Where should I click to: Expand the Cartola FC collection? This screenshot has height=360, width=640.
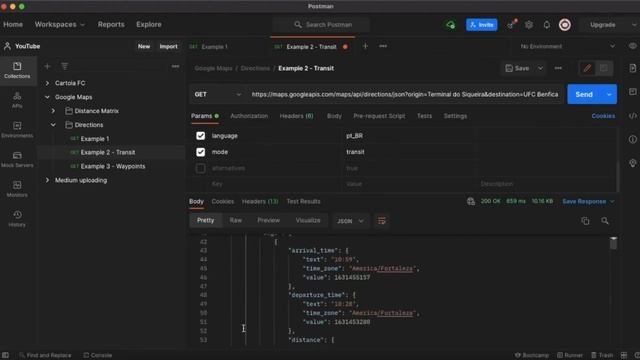(x=47, y=83)
